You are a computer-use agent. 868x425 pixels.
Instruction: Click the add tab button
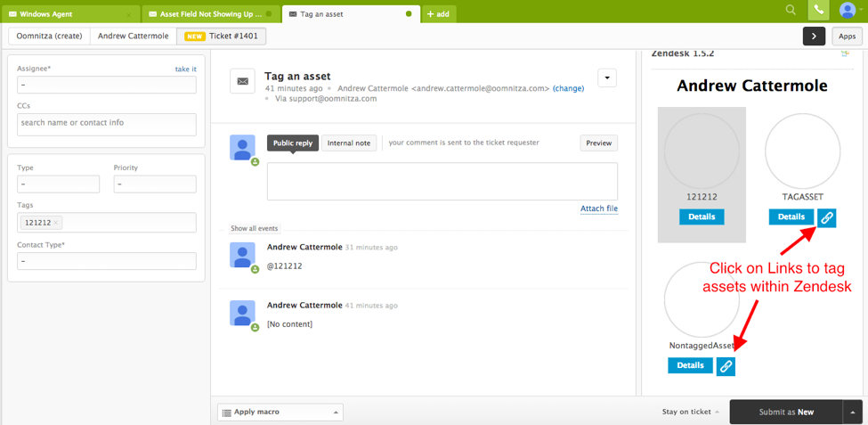[x=438, y=14]
